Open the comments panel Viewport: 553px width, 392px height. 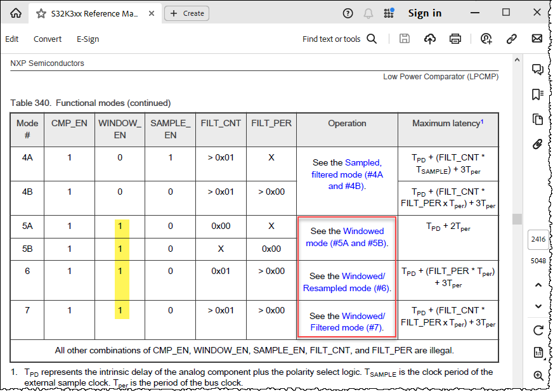coord(538,69)
